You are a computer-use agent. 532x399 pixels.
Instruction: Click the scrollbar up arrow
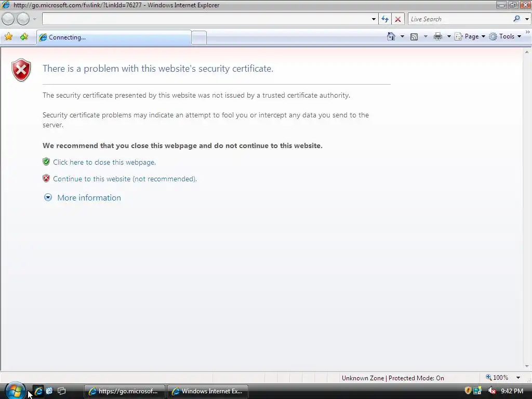pos(527,52)
